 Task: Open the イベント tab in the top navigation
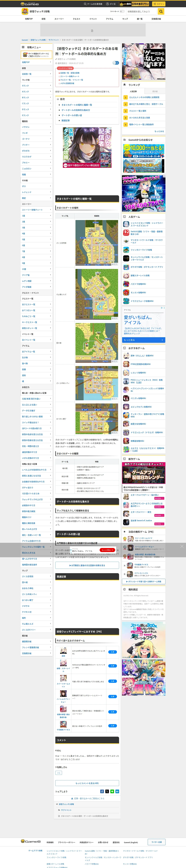93,19
